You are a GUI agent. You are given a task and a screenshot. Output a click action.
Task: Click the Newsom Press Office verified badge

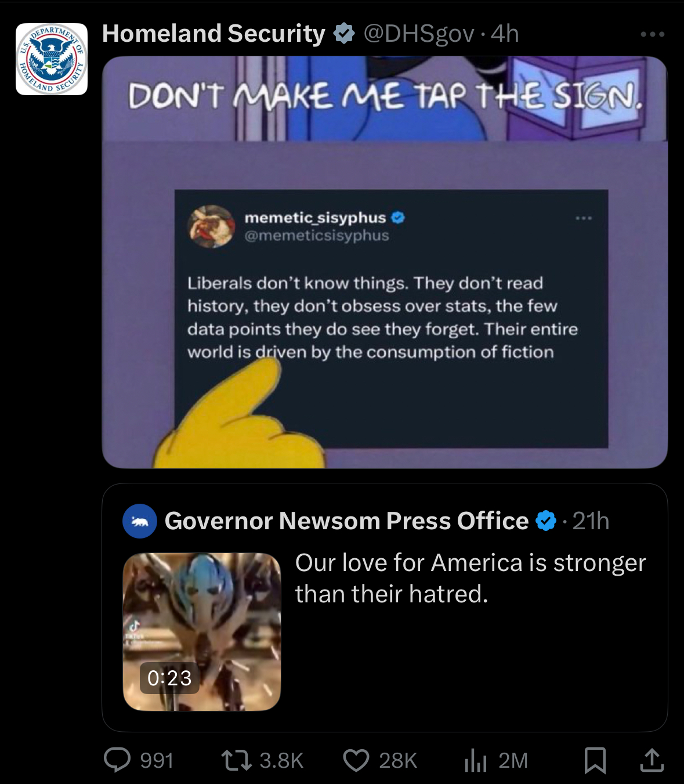pyautogui.click(x=546, y=521)
